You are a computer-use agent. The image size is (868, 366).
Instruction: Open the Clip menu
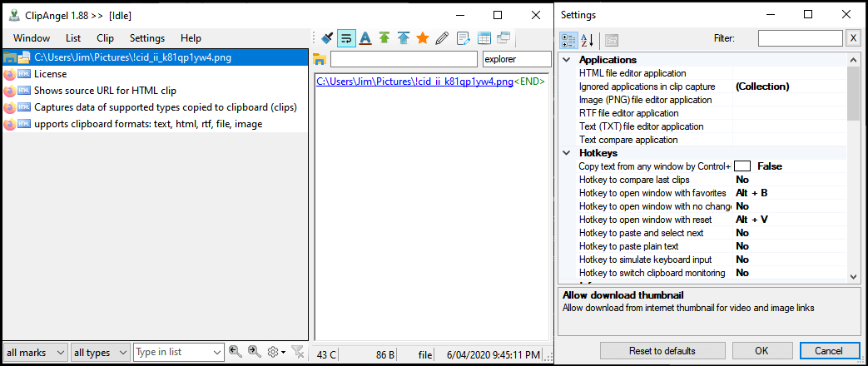105,38
